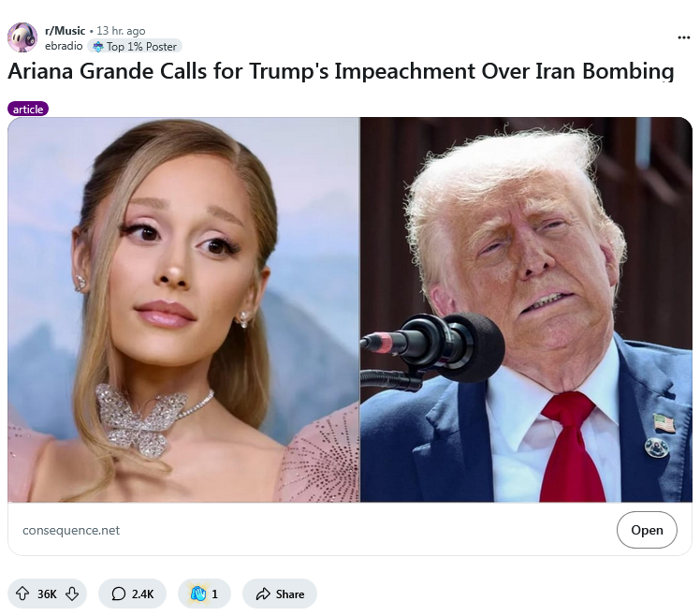Open the ebradio user profile
700x616 pixels.
(64, 46)
